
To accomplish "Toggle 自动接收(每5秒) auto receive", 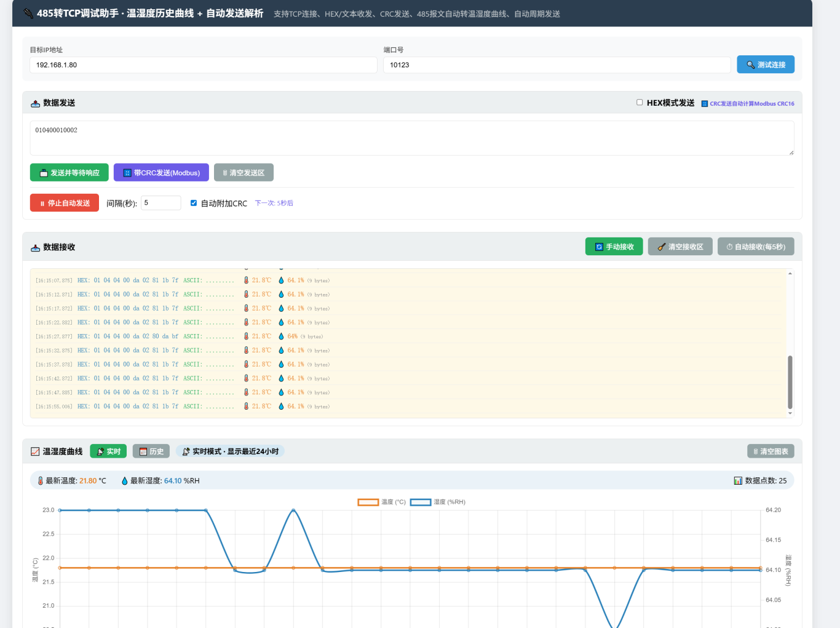I will tap(756, 247).
